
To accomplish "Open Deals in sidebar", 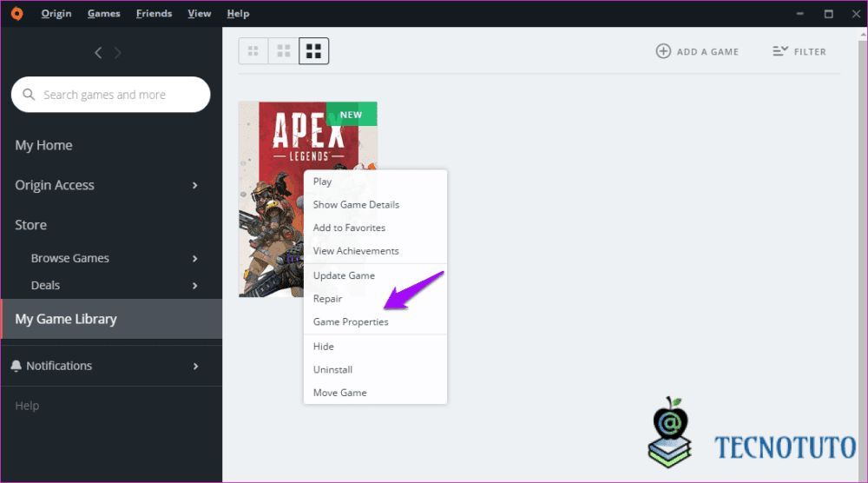I will pos(45,285).
